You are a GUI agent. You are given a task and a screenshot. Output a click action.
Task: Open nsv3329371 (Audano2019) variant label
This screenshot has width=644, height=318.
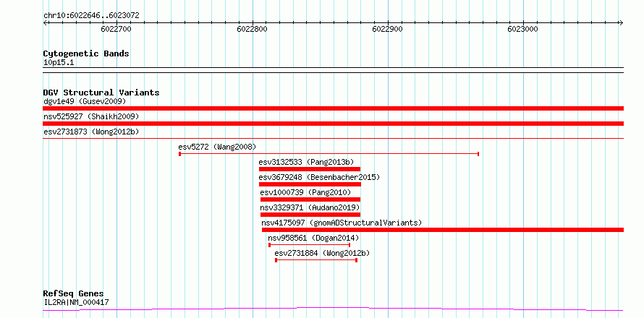pyautogui.click(x=310, y=207)
